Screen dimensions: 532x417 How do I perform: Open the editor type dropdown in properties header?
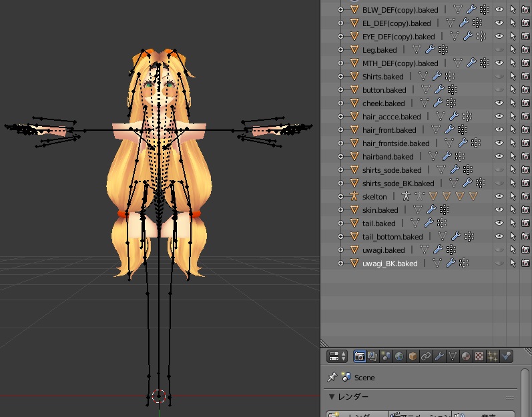pyautogui.click(x=336, y=356)
